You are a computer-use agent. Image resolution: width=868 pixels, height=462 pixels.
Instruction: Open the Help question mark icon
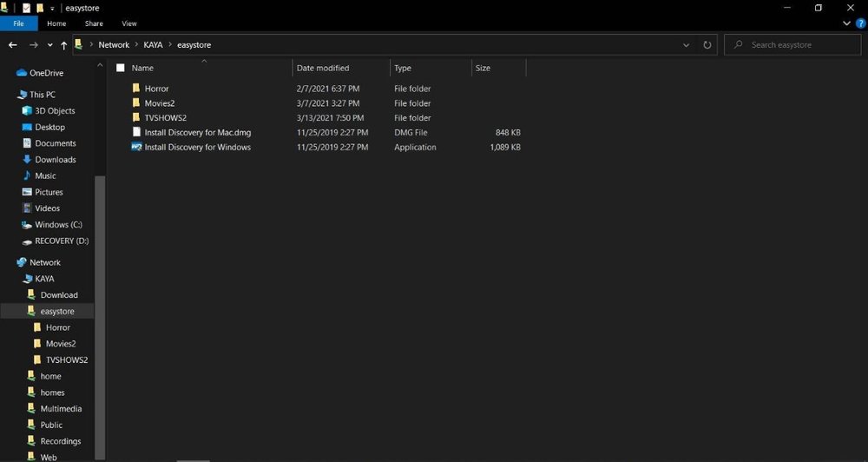pos(860,23)
